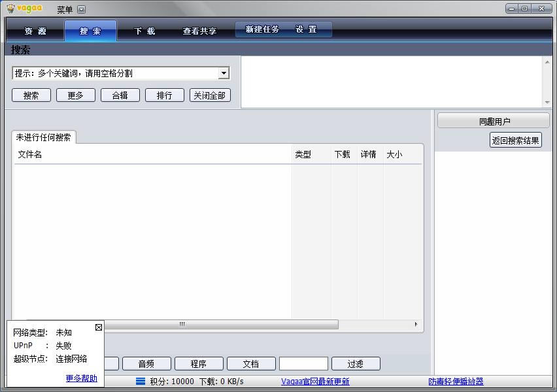Sort by 大小 column header

point(403,154)
